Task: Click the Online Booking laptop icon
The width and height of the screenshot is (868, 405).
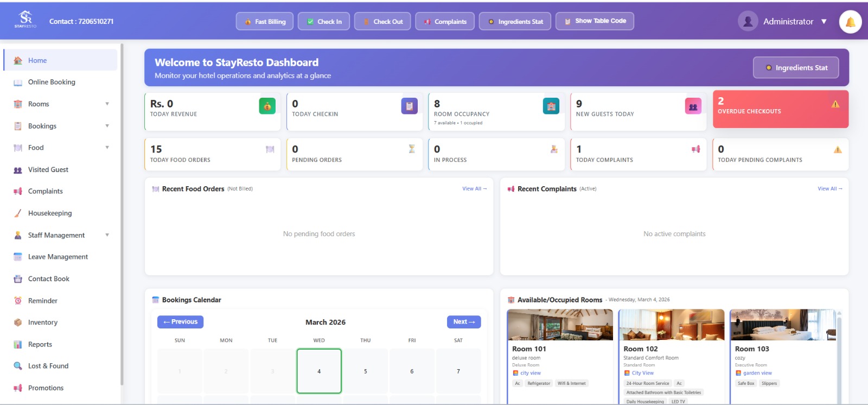Action: point(18,83)
